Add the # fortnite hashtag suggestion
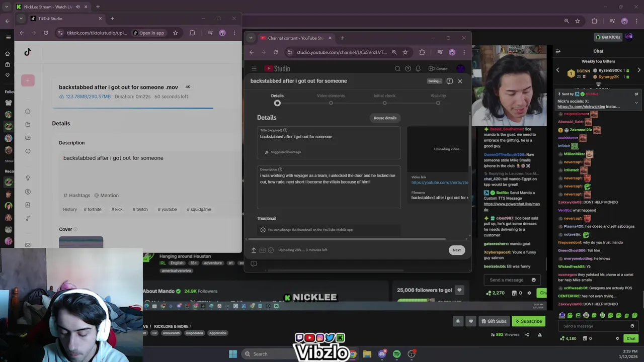The height and width of the screenshot is (362, 644). [x=93, y=209]
